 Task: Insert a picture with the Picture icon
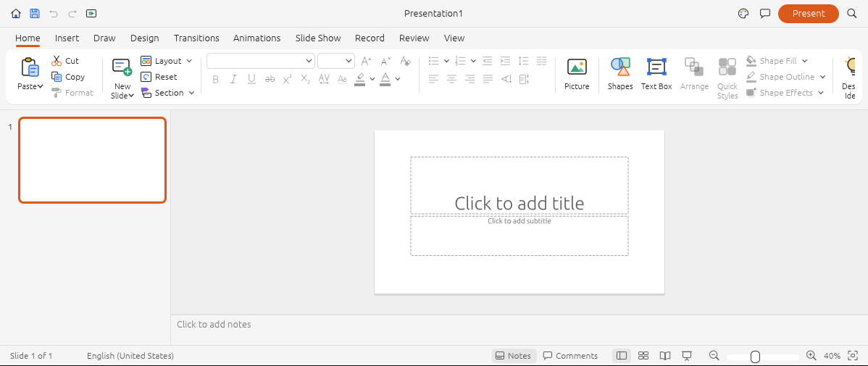coord(577,67)
